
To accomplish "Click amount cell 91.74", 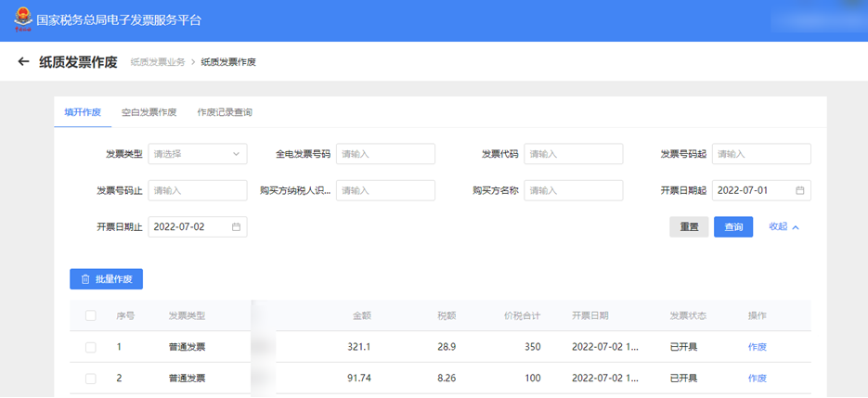I will (359, 379).
